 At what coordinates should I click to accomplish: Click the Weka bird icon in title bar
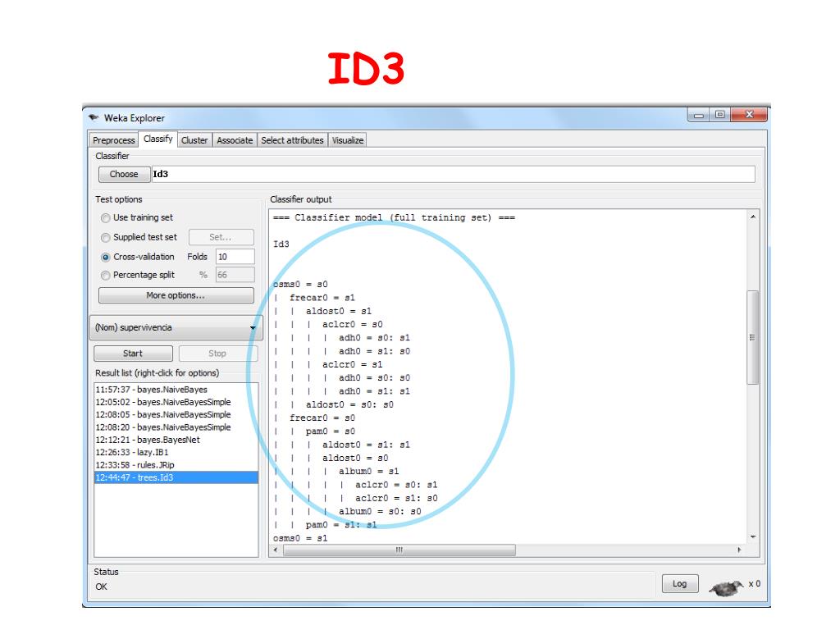click(94, 117)
